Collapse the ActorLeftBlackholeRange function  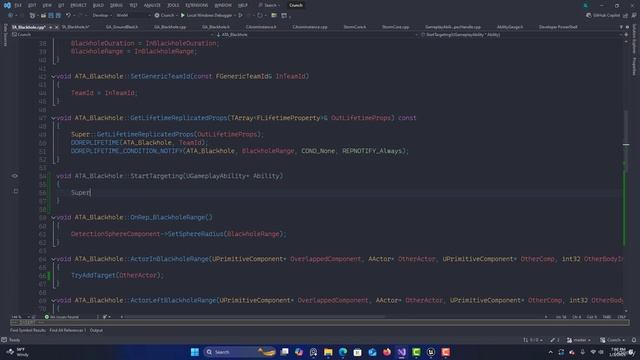tap(53, 300)
